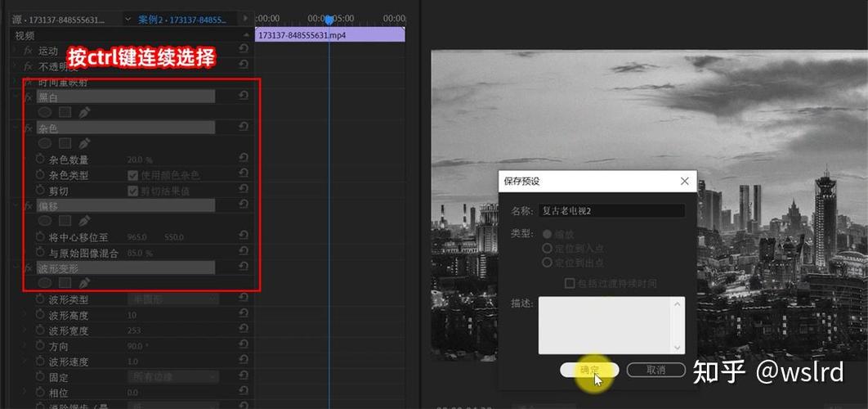Select the 偏移 effect row
Screen dimensions: 868x409
126,205
